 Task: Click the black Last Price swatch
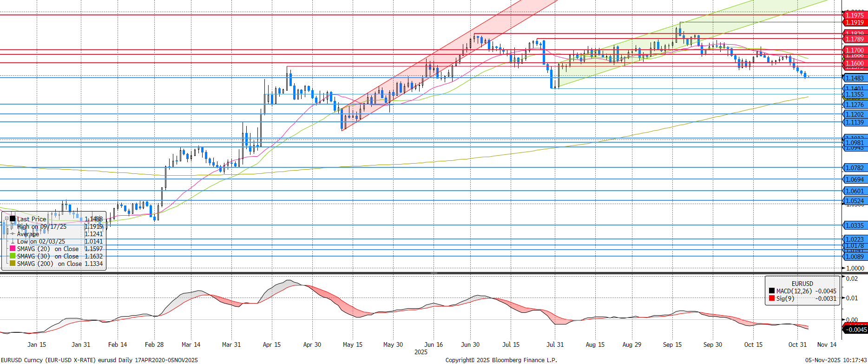coord(13,218)
